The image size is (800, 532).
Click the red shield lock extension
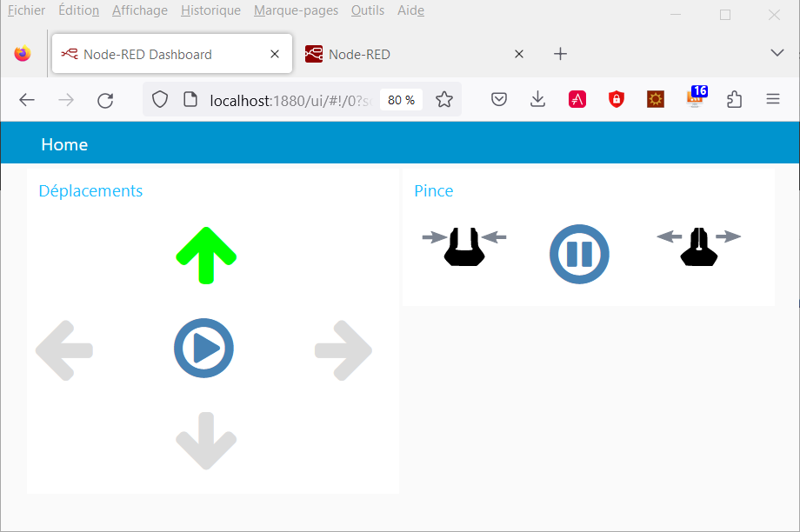[617, 99]
